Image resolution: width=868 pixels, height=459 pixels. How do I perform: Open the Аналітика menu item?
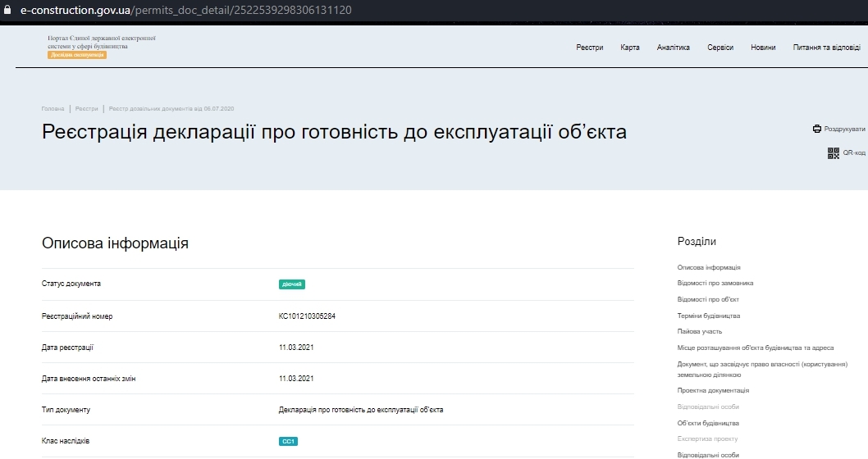(673, 48)
